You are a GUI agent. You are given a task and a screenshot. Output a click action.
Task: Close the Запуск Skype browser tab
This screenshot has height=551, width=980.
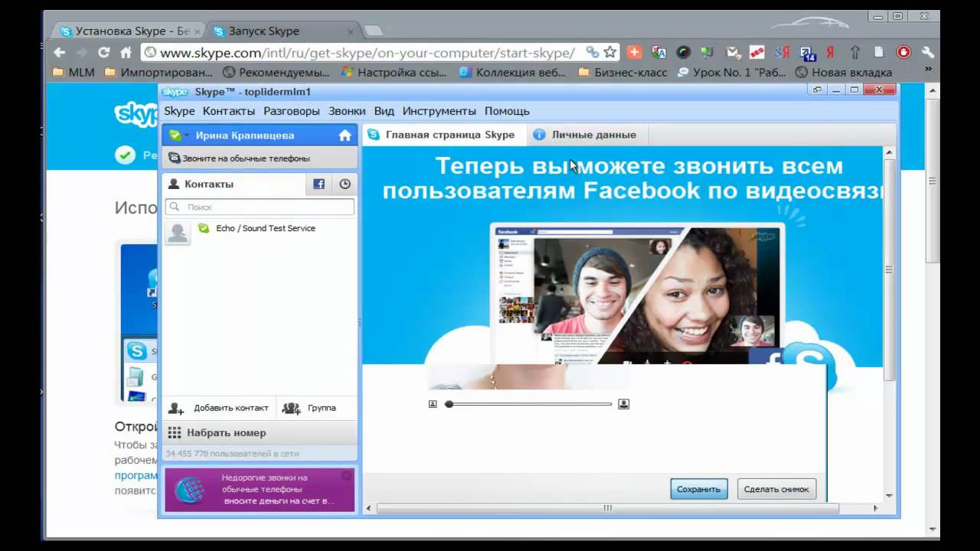click(349, 31)
